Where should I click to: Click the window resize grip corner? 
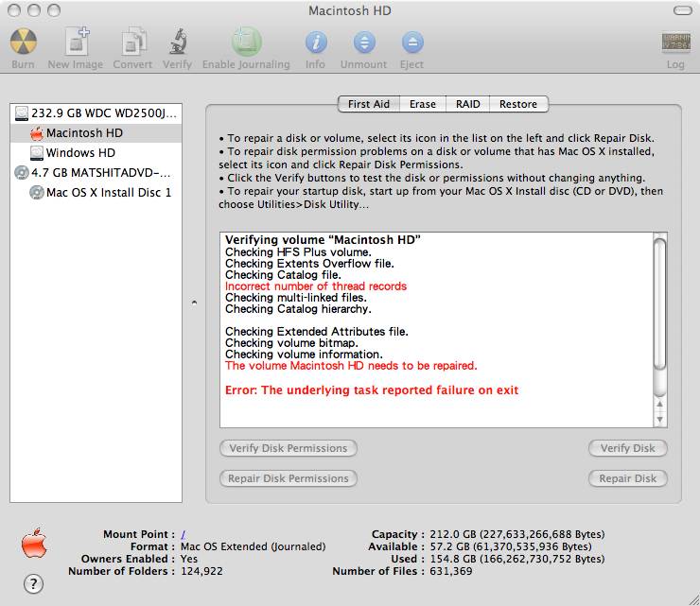click(693, 599)
